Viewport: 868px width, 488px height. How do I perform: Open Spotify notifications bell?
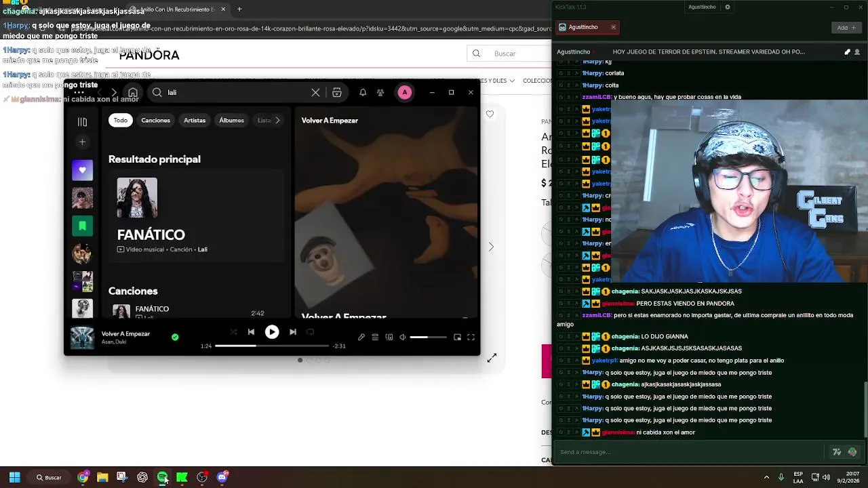click(x=363, y=93)
